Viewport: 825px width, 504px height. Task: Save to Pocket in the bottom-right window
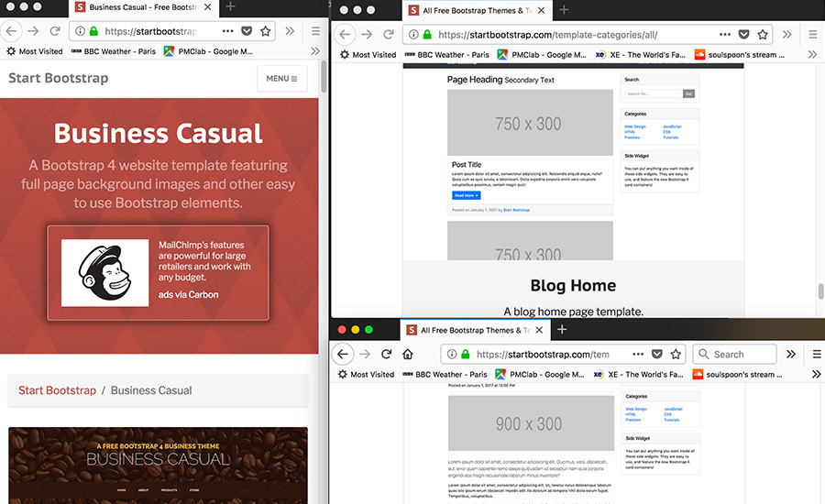656,354
